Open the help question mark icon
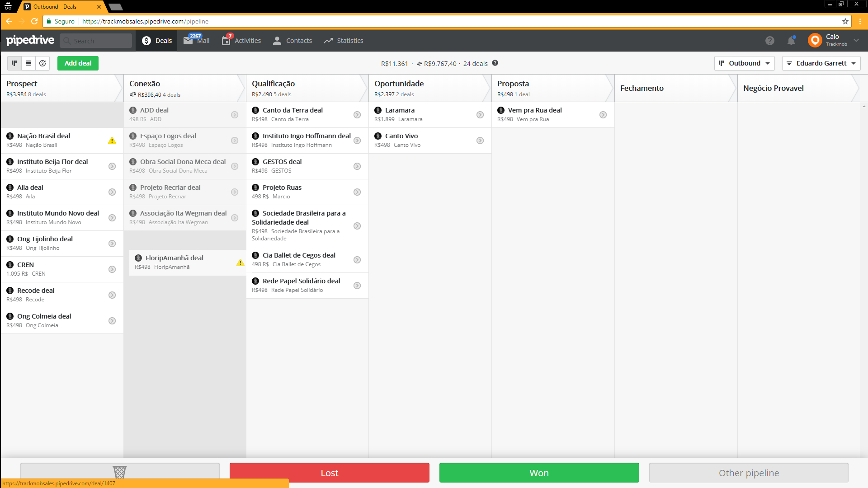Image resolution: width=868 pixels, height=488 pixels. (x=770, y=41)
